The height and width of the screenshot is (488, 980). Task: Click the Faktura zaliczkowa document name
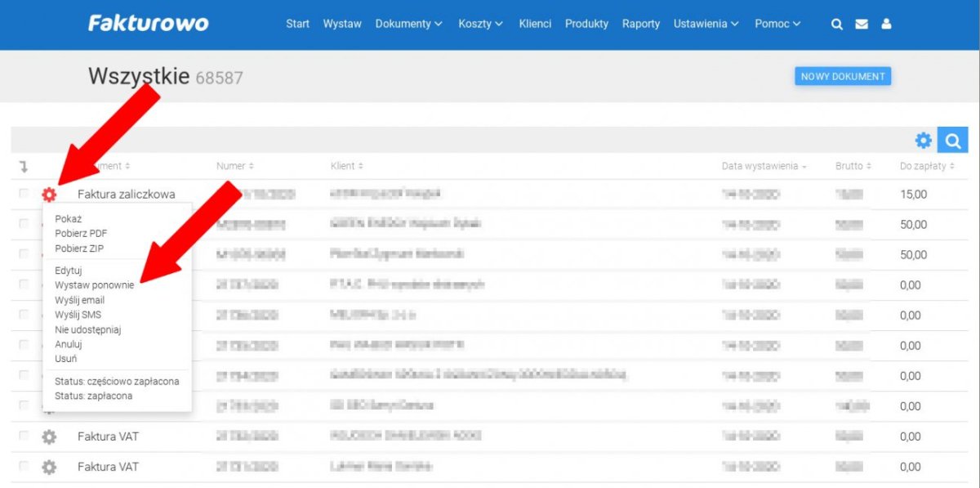pyautogui.click(x=127, y=195)
